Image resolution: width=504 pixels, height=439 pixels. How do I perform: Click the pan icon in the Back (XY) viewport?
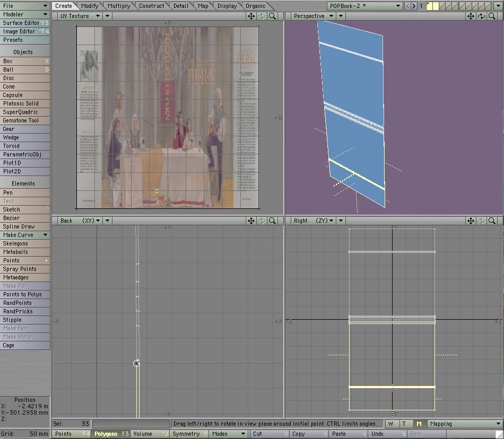251,221
